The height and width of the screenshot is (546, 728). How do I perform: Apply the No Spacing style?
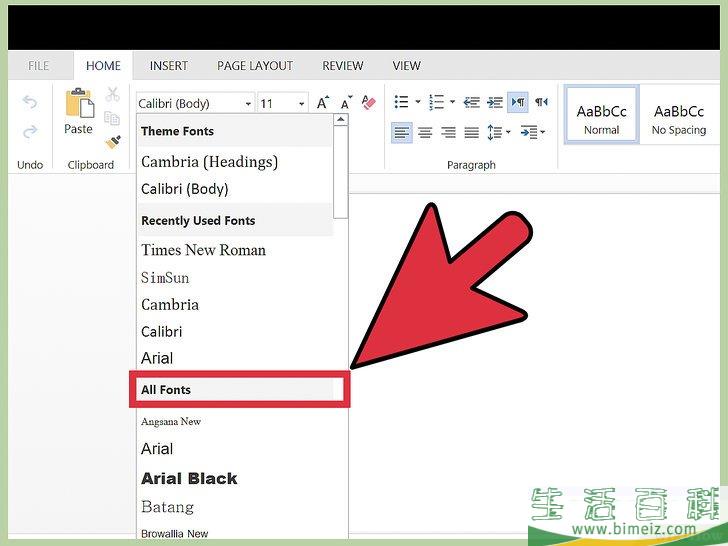point(679,115)
